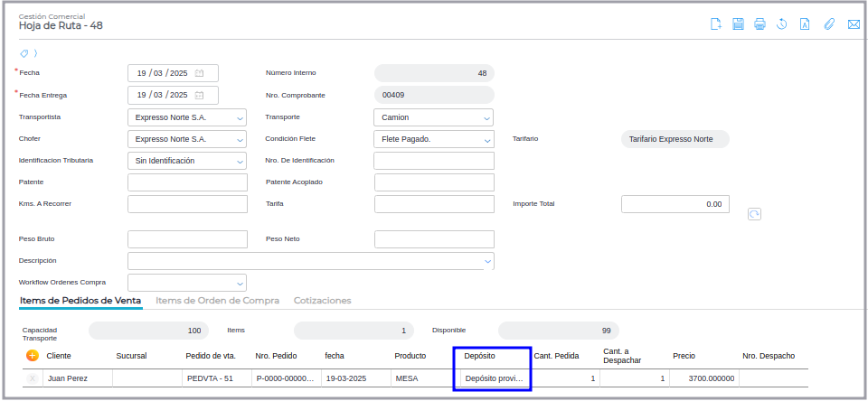The image size is (868, 401).
Task: Remove the Juan Perez row
Action: [x=33, y=378]
